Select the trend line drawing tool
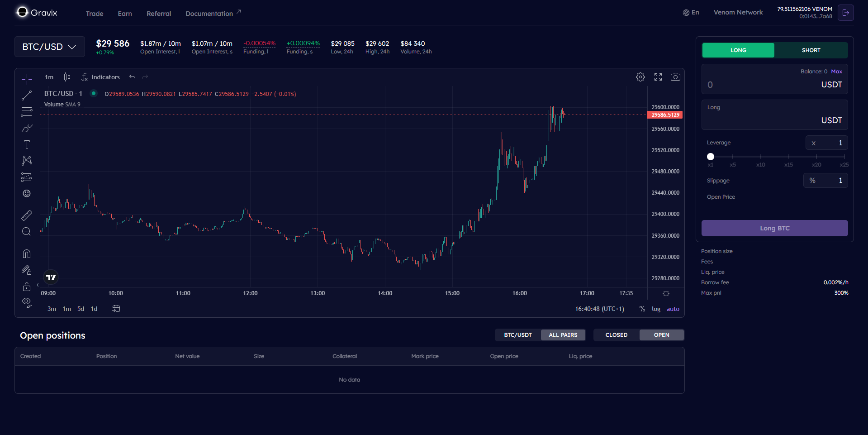This screenshot has height=435, width=868. coord(27,96)
